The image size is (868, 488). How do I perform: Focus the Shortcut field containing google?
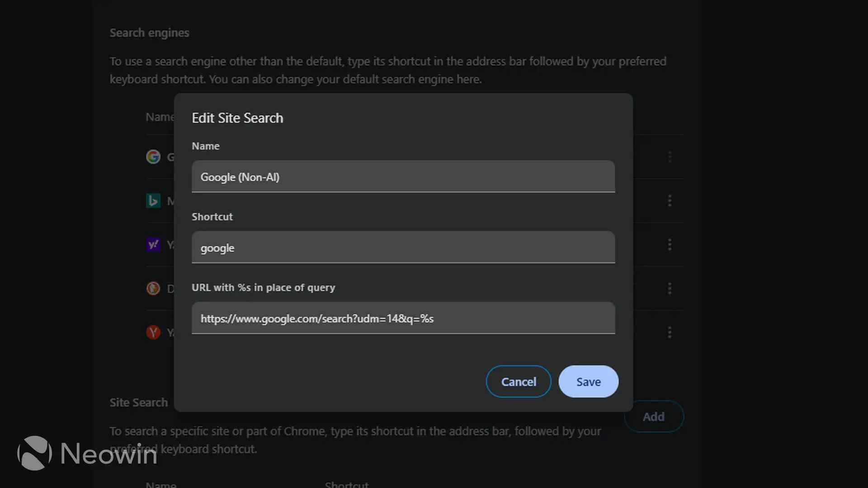coord(403,248)
